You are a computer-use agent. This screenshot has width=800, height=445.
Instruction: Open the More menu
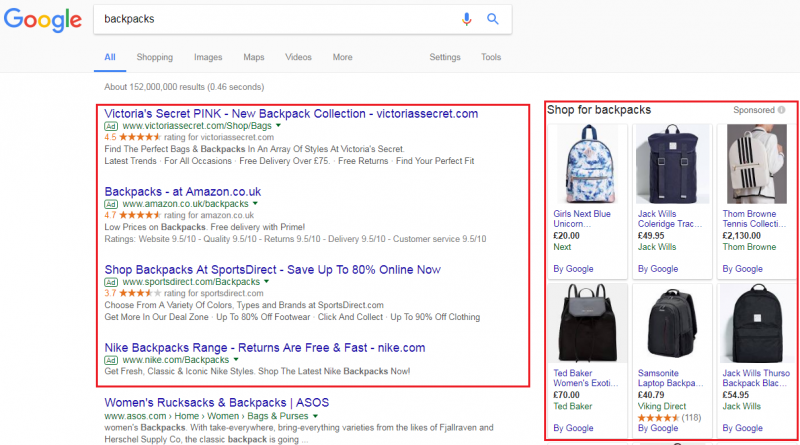[x=342, y=57]
